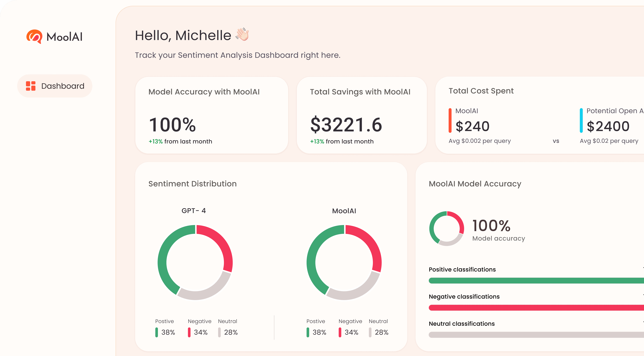
Task: Click the orange MoolAI cost indicator bar
Action: tap(450, 120)
